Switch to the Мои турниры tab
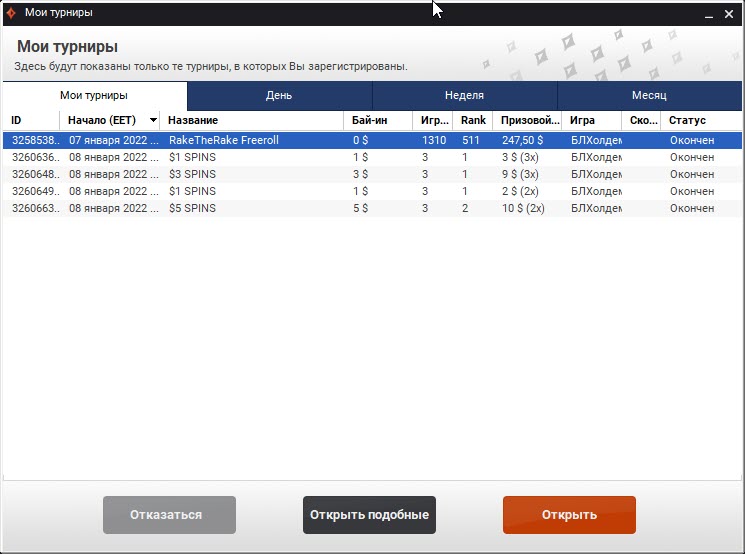The width and height of the screenshot is (745, 554). (x=94, y=96)
